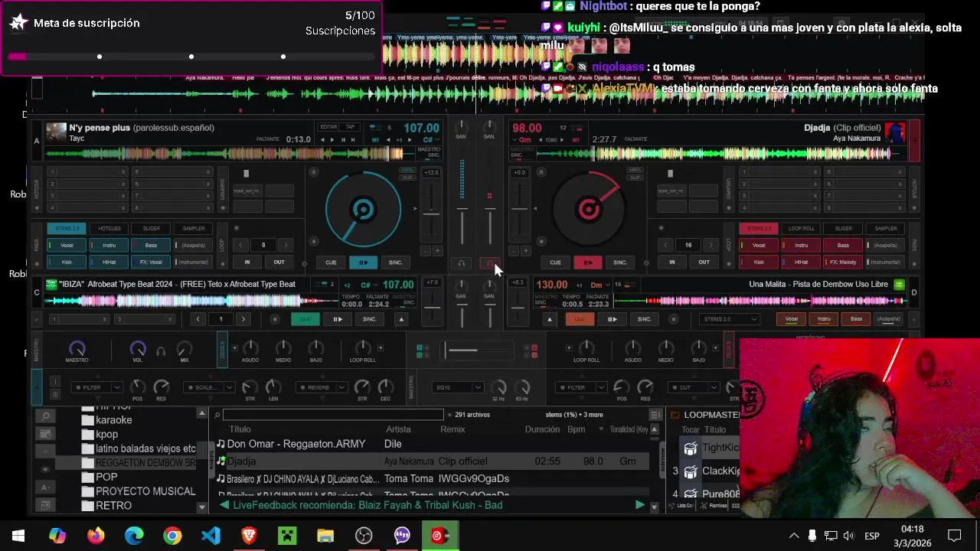Viewport: 980px width, 551px height.
Task: Toggle Vocal stem on deck B
Action: pyautogui.click(x=759, y=245)
